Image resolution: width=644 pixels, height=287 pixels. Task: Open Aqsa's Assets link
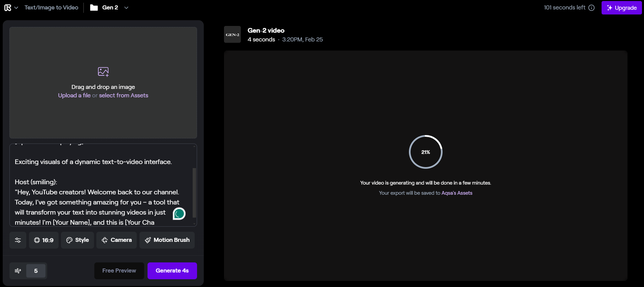point(457,193)
